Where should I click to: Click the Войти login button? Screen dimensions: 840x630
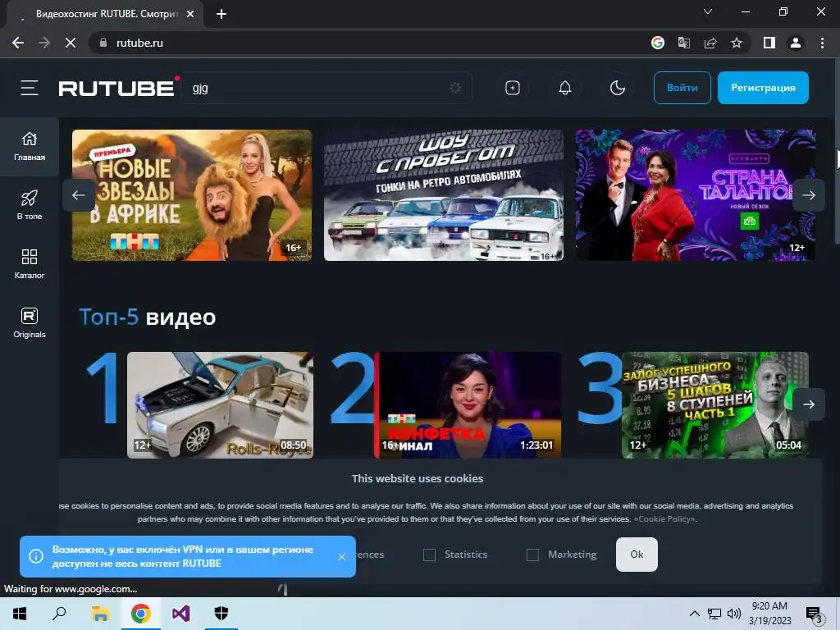tap(682, 88)
